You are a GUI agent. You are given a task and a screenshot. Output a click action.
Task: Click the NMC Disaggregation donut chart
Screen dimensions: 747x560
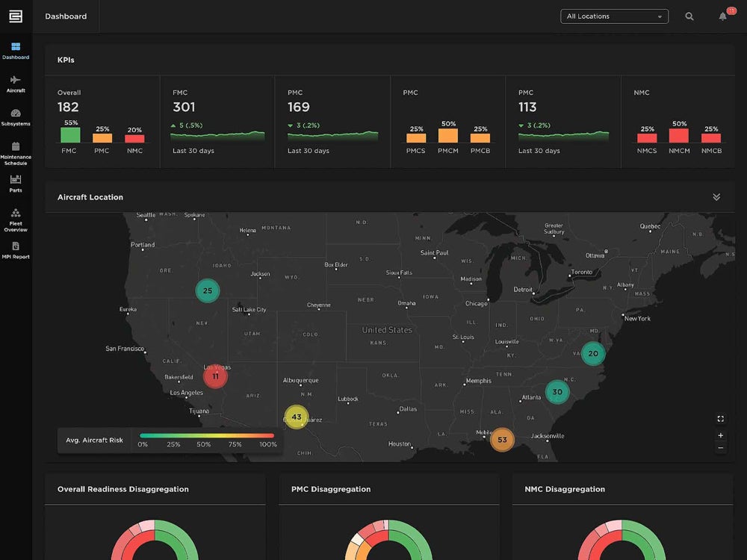pos(622,540)
